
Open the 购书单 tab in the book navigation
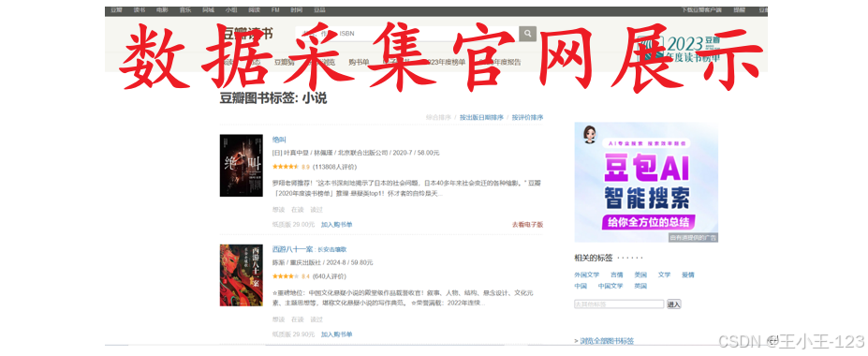click(360, 62)
